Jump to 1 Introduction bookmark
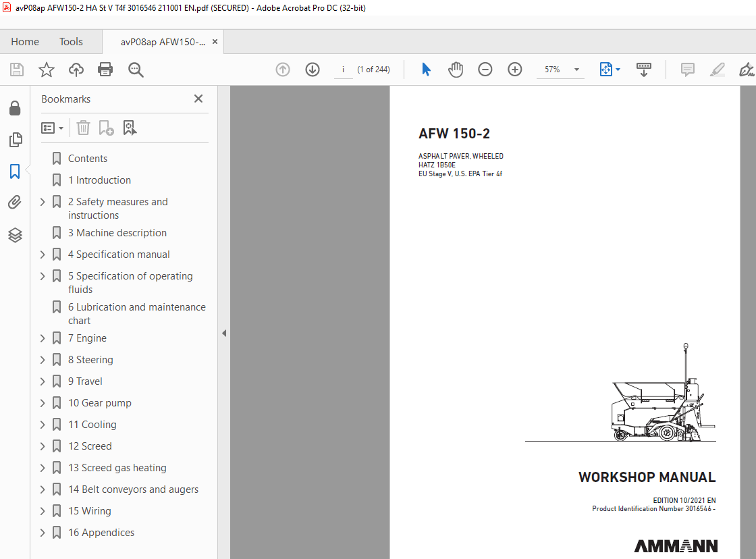 (x=99, y=180)
